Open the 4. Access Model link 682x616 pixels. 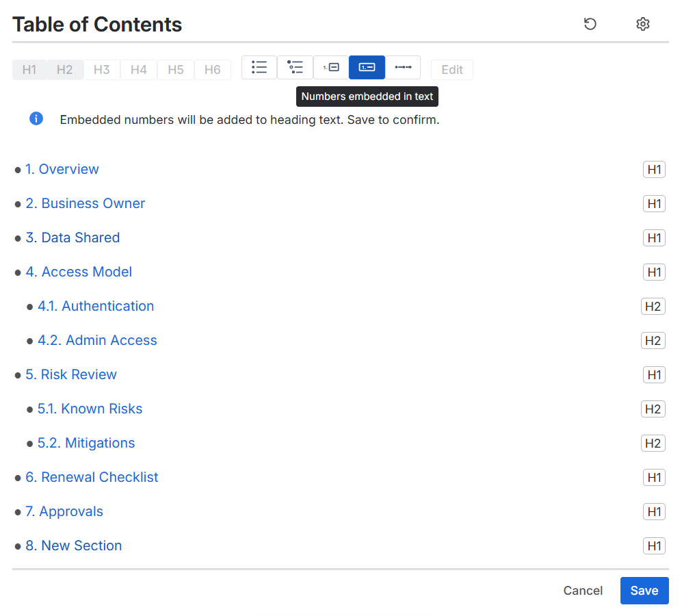(x=79, y=272)
